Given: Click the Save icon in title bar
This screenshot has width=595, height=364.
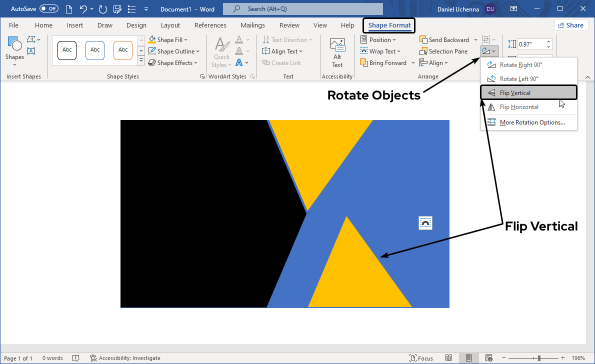Looking at the screenshot, I should click(117, 9).
